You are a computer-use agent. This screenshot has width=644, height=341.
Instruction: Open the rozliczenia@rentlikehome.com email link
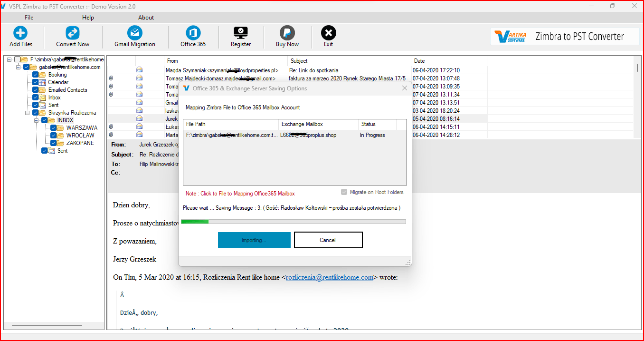[x=330, y=278]
